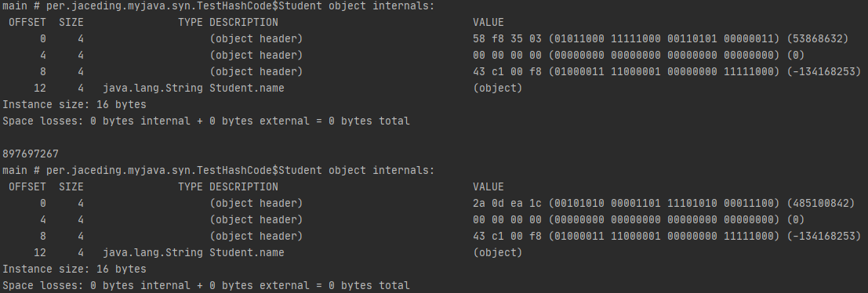Image resolution: width=868 pixels, height=293 pixels.
Task: Click the second SIZE column header
Action: (x=71, y=186)
